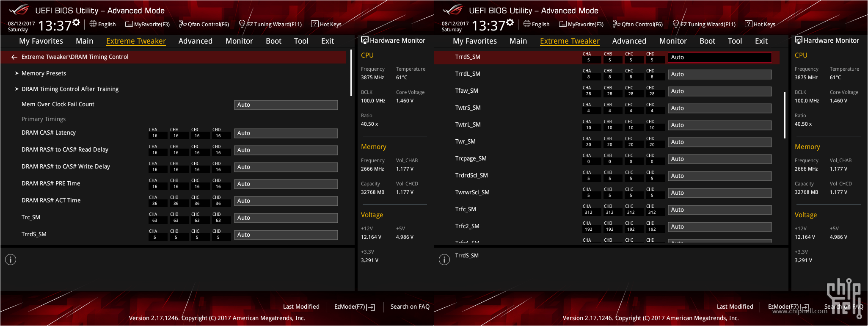
Task: Open MyFavorite(F3) in right window
Action: click(581, 24)
